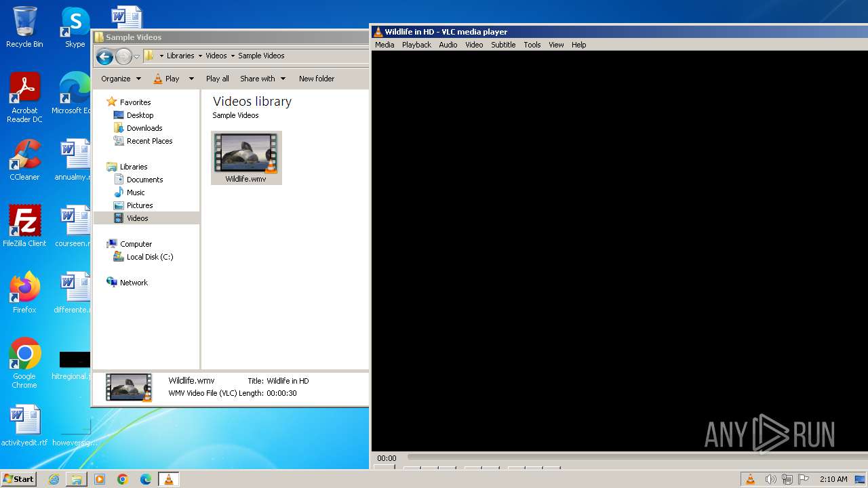Open the FileZilla Client desktop icon
Viewport: 868px width, 488px height.
(24, 226)
